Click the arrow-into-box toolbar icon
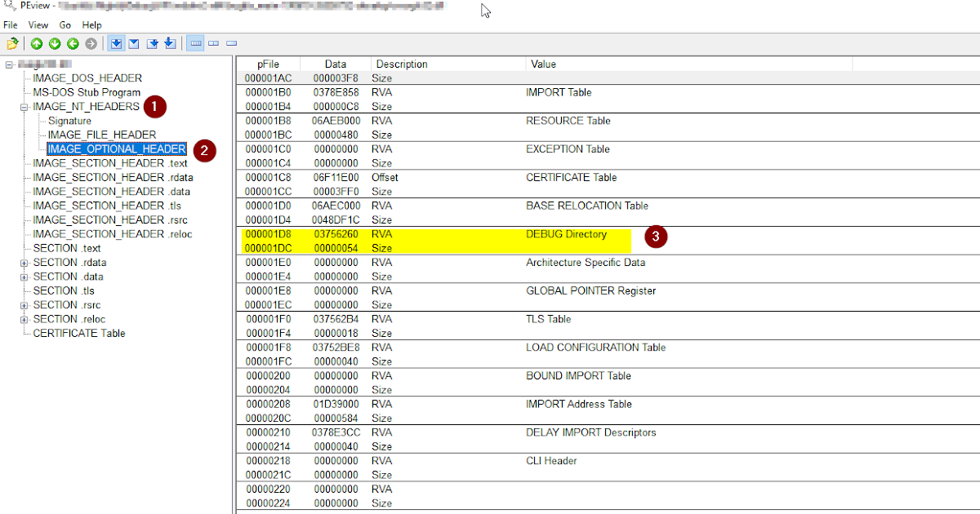This screenshot has height=514, width=980. point(152,43)
